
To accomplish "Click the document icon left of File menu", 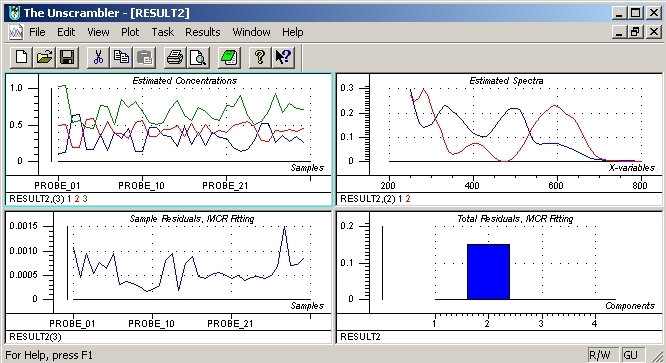I will coord(16,32).
